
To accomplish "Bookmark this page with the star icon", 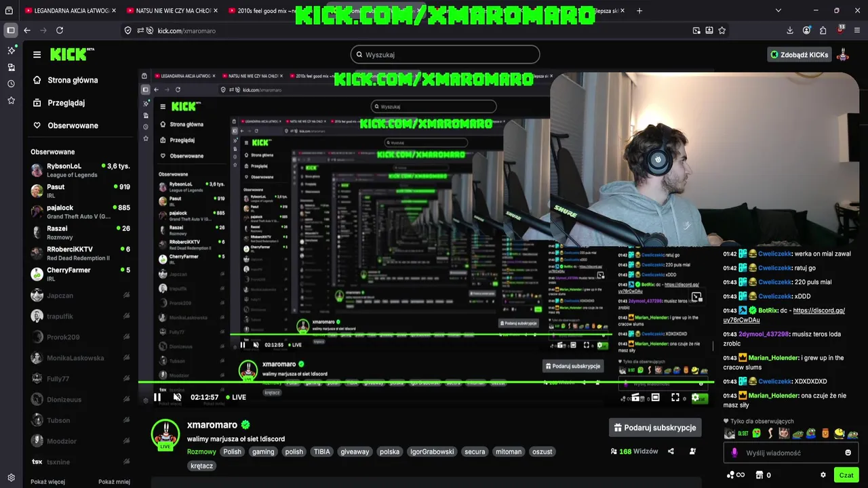I will (x=722, y=30).
